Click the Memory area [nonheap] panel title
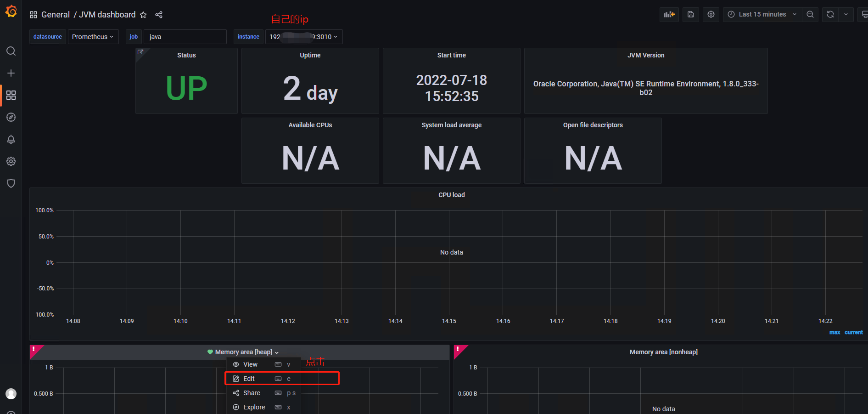This screenshot has width=868, height=414. (664, 352)
